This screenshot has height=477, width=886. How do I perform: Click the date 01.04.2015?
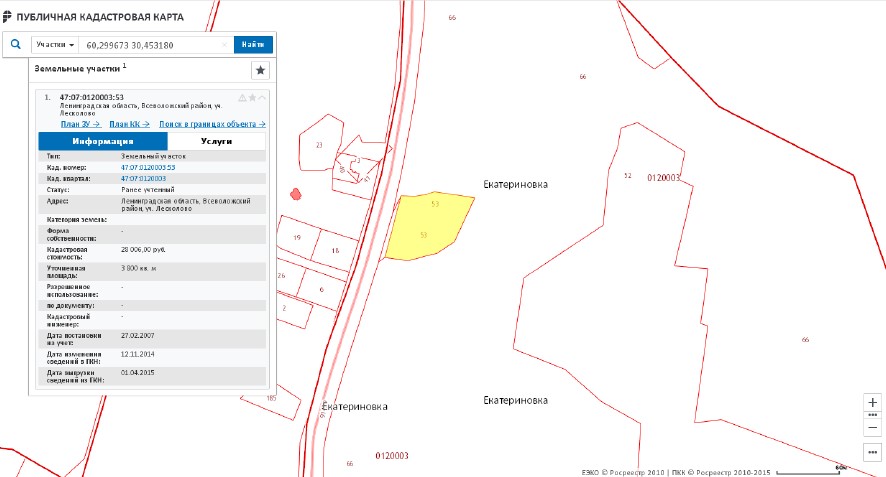[137, 372]
